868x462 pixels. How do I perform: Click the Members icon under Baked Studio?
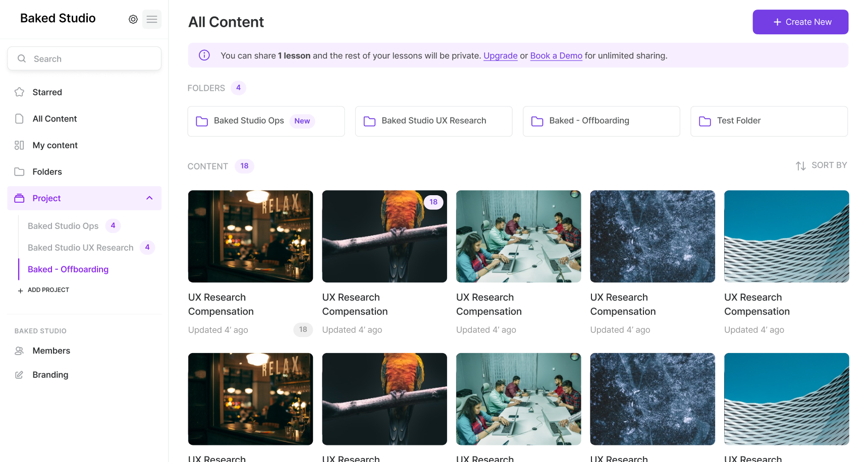(19, 351)
